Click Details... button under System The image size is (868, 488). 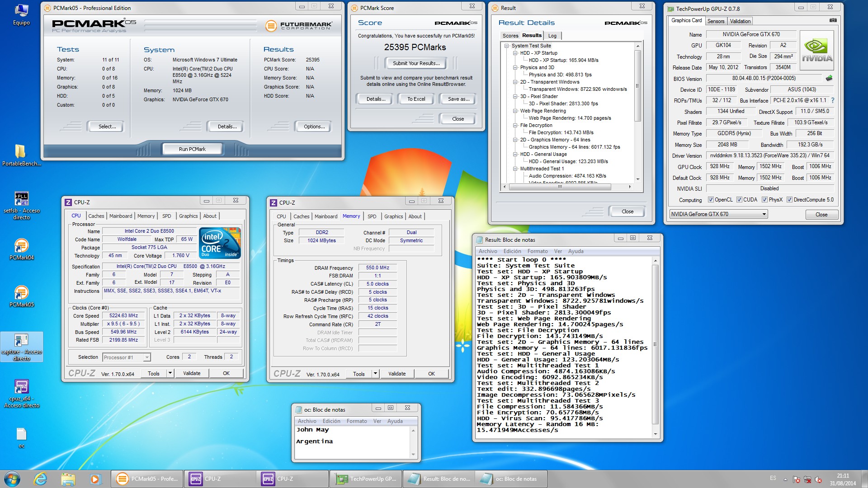[226, 127]
